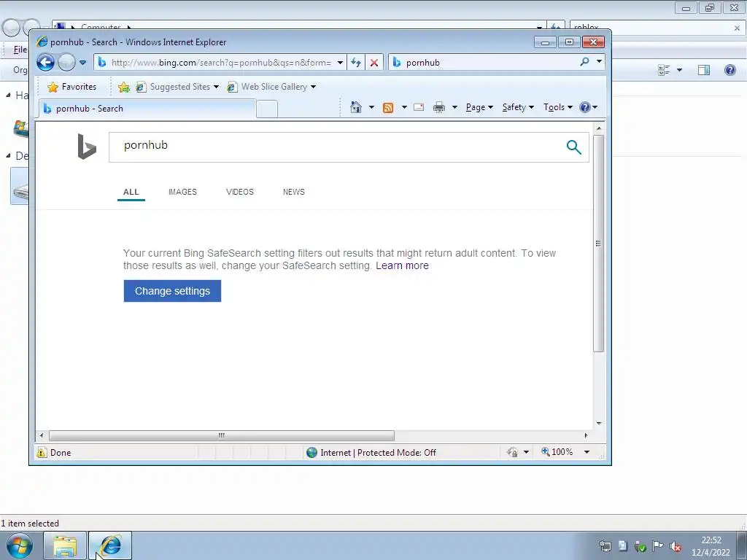Click the Help question mark icon in IE
The height and width of the screenshot is (560, 747).
coord(585,107)
